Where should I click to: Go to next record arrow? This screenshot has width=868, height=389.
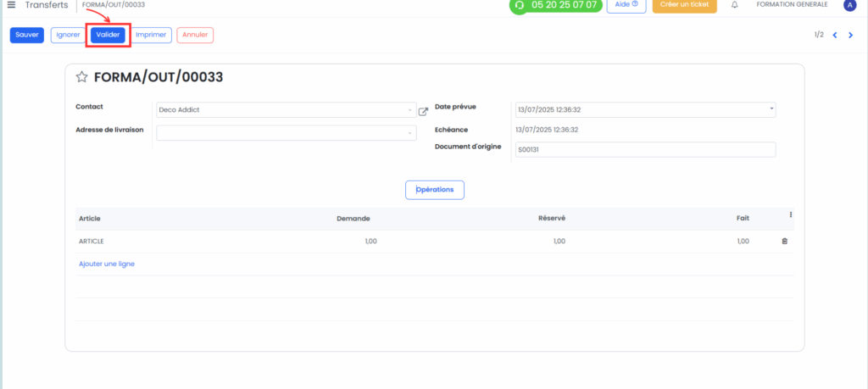[850, 35]
